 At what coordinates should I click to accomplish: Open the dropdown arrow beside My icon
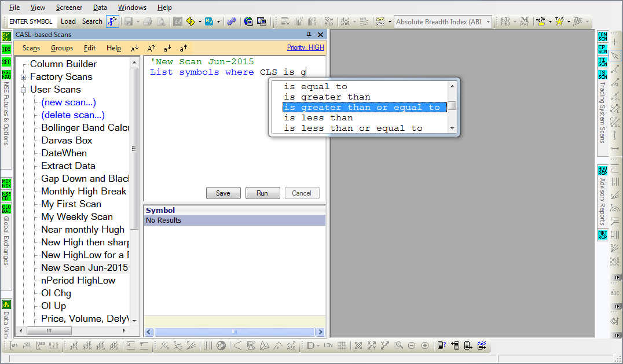pyautogui.click(x=218, y=21)
